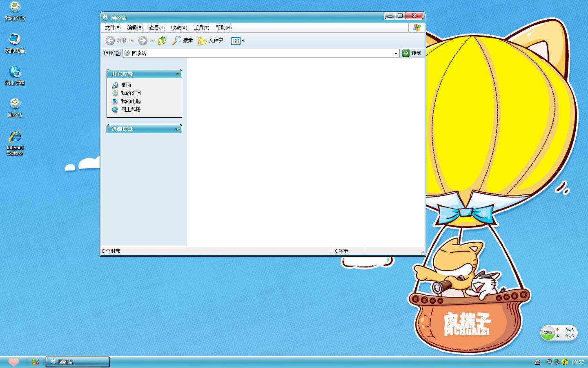Expand the address bar dropdown arrow

click(396, 53)
